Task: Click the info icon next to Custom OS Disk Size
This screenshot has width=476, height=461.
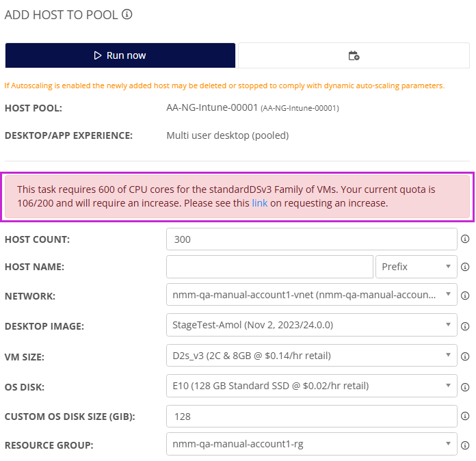Action: (465, 416)
